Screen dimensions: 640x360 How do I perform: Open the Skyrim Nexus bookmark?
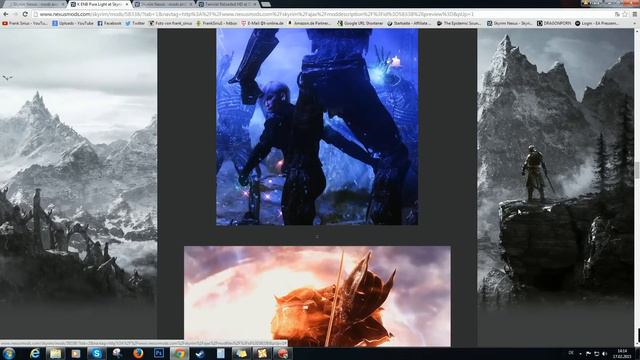coord(509,23)
